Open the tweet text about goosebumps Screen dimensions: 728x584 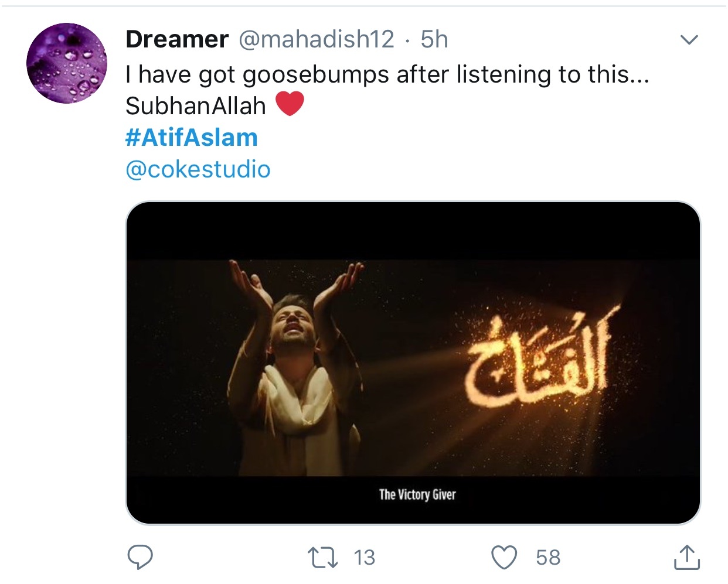[387, 74]
